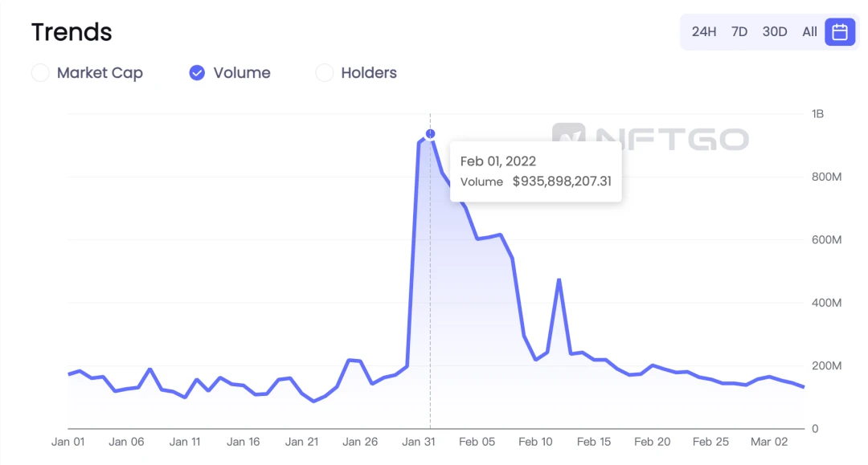Viewport: 868px width, 465px height.
Task: Click the 200M y-axis value
Action: click(826, 366)
